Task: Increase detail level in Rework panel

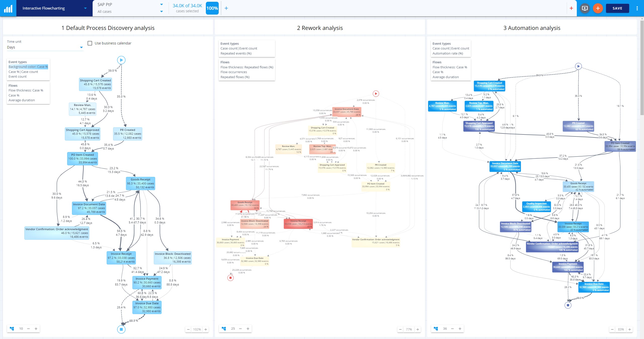Action: [248, 329]
